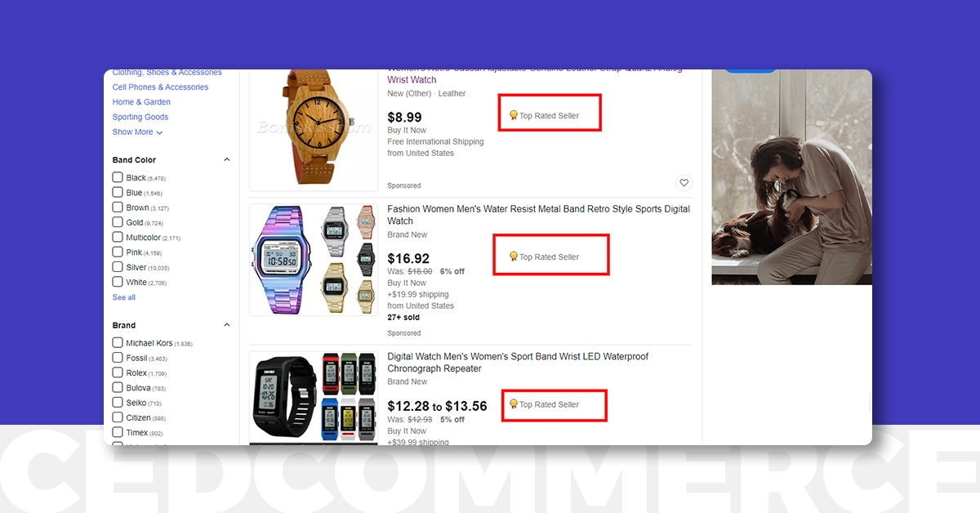
Task: Collapse the Band Color filter section
Action: point(227,160)
